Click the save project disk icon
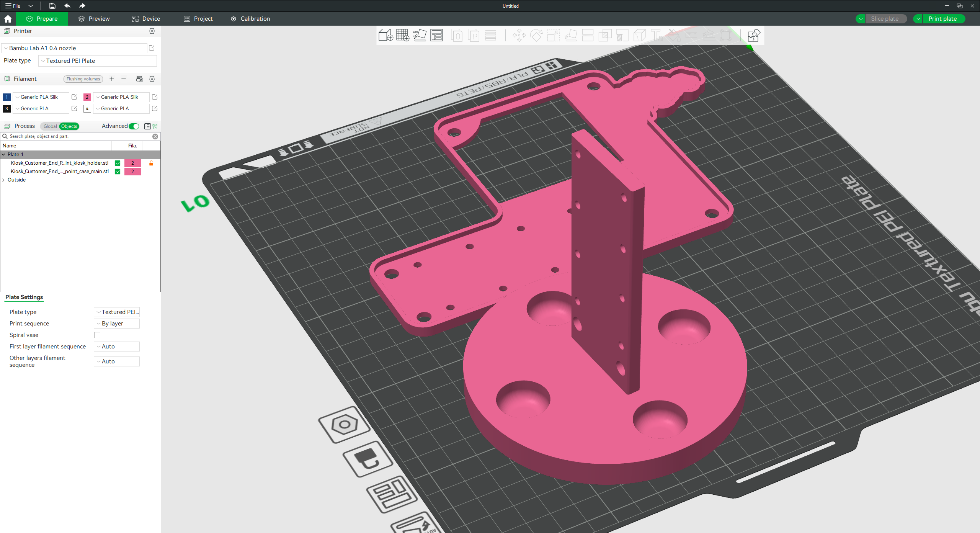This screenshot has height=533, width=980. tap(52, 6)
